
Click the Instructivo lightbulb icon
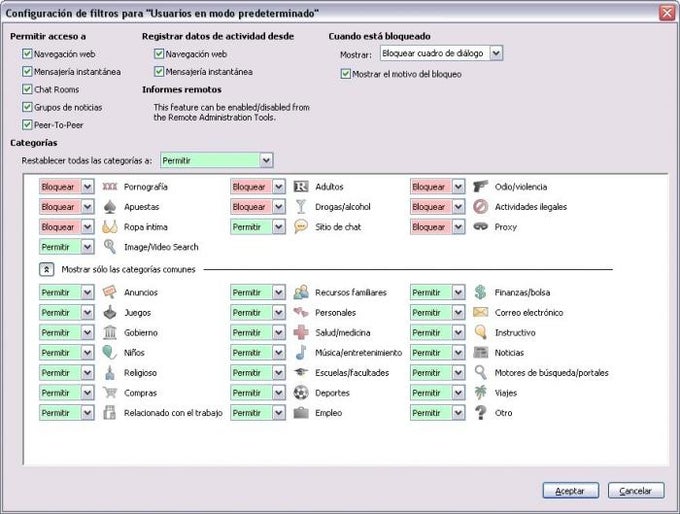coord(481,332)
